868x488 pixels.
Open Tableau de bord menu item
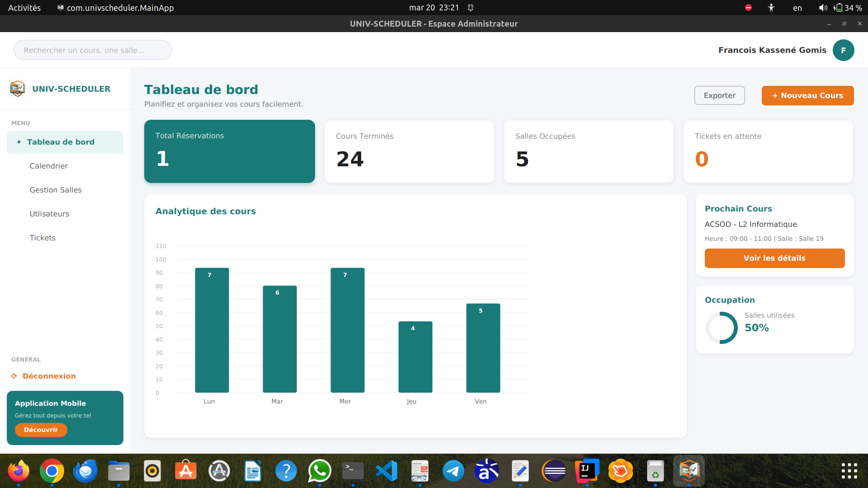tap(65, 142)
